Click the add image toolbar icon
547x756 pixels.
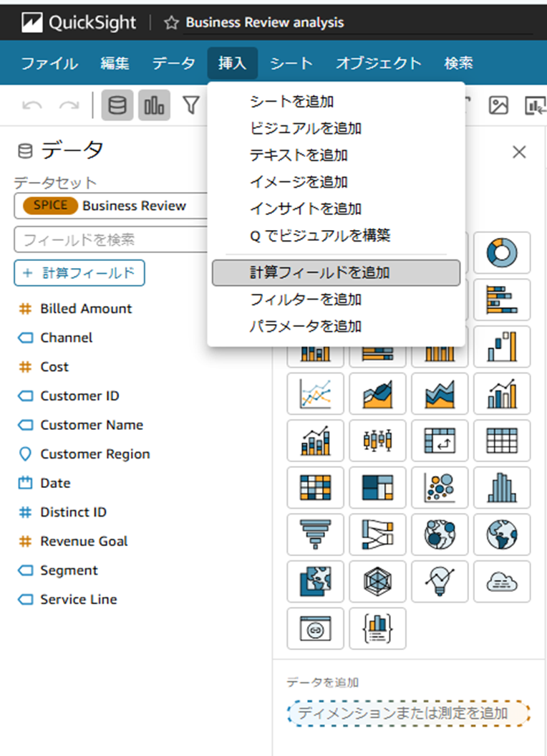(498, 105)
